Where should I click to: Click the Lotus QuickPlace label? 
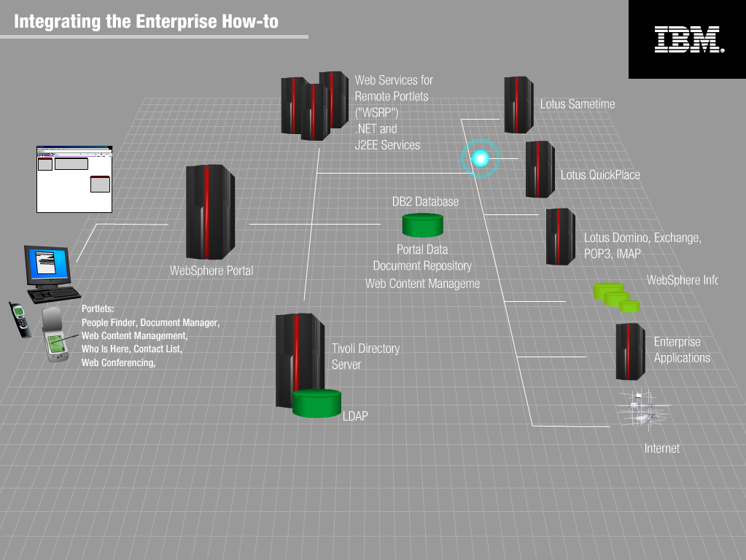(x=600, y=175)
